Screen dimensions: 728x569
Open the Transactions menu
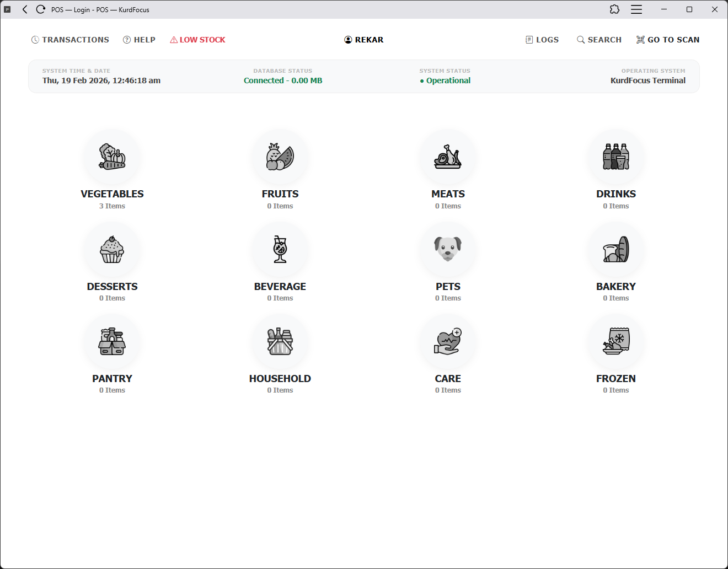tap(70, 40)
